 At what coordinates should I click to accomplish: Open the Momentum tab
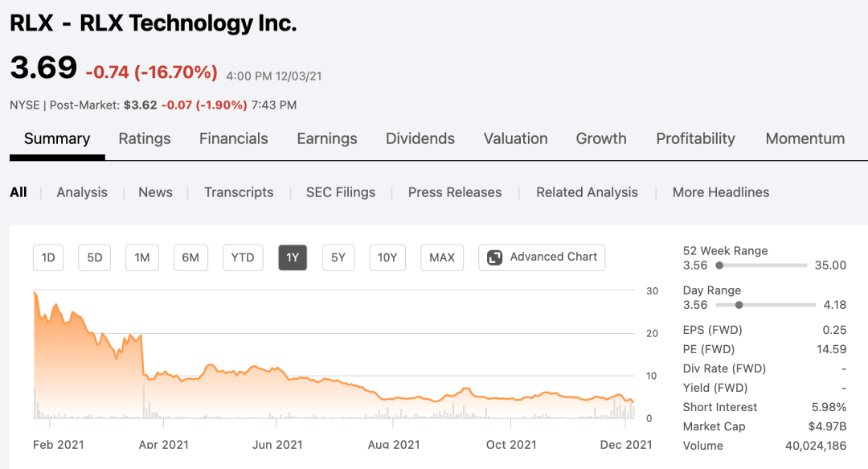(x=805, y=138)
